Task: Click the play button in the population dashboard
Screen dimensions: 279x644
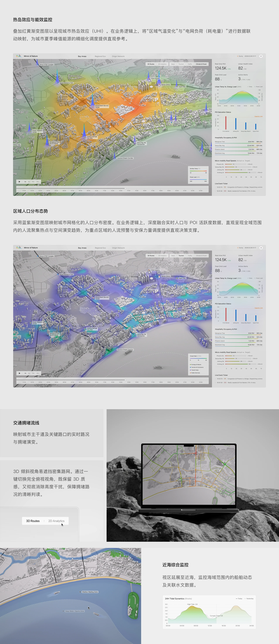Action: [20, 373]
